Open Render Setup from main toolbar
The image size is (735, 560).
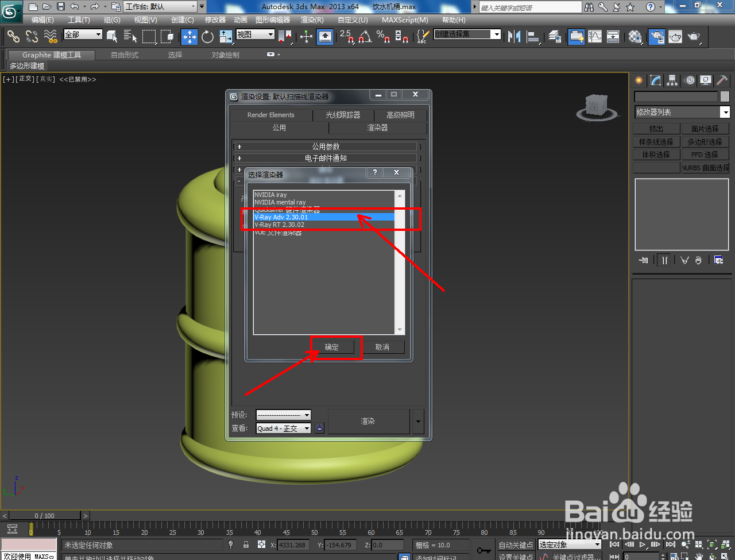tap(657, 37)
